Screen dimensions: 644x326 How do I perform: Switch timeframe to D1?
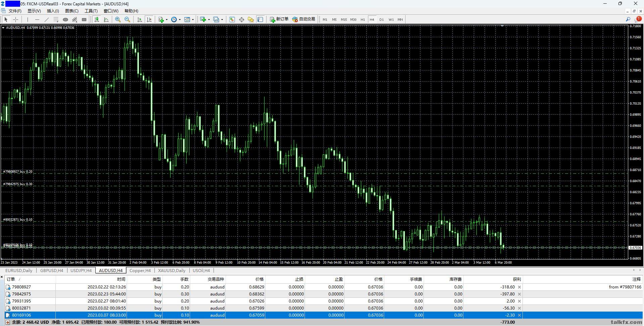(x=381, y=19)
